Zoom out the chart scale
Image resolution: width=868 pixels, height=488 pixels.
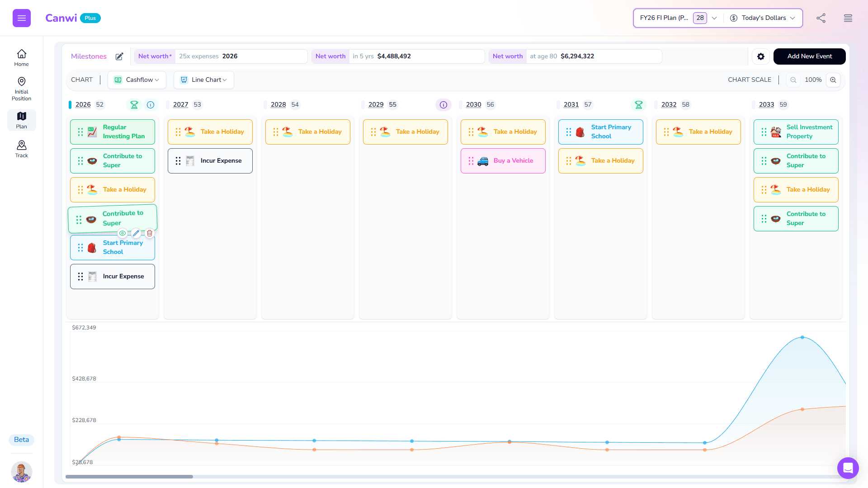tap(793, 80)
